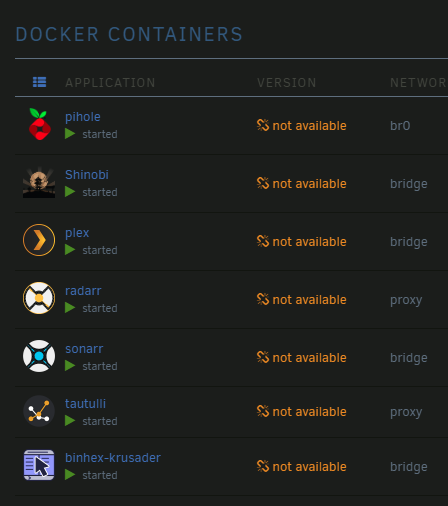Toggle the list view icon beside Application
Screen dimensions: 448x506
[39, 82]
